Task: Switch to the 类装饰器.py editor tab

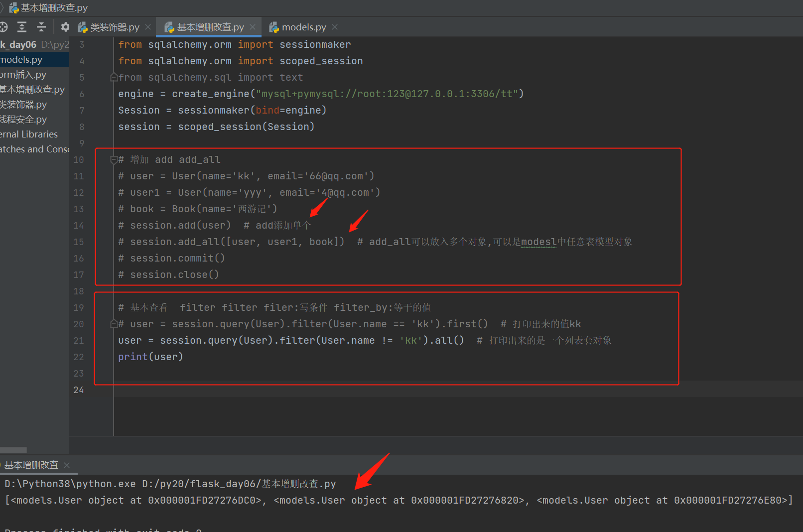Action: pyautogui.click(x=115, y=27)
